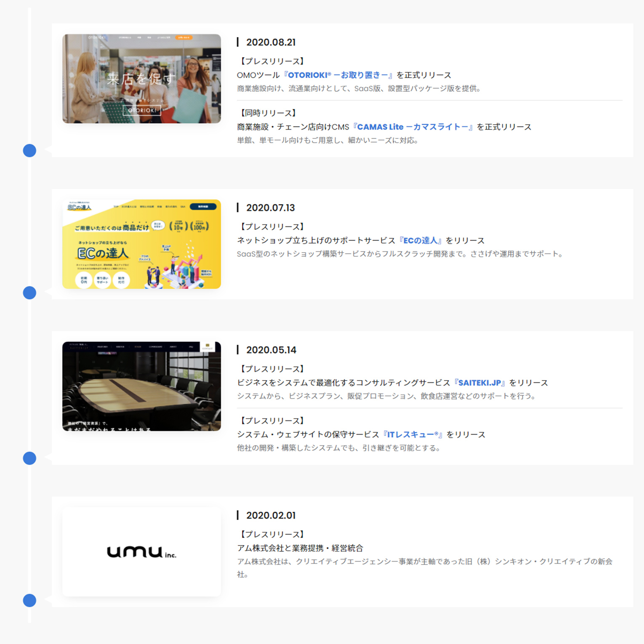The width and height of the screenshot is (644, 644).
Task: Click the 他社の開発・構築したシステム description text
Action: pyautogui.click(x=339, y=448)
